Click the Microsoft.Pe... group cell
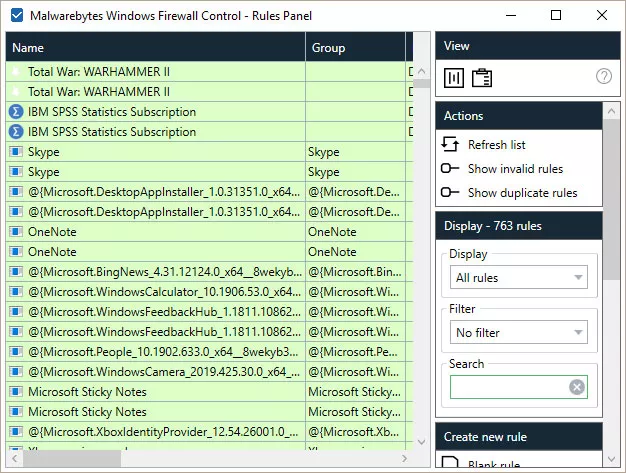 (x=355, y=352)
